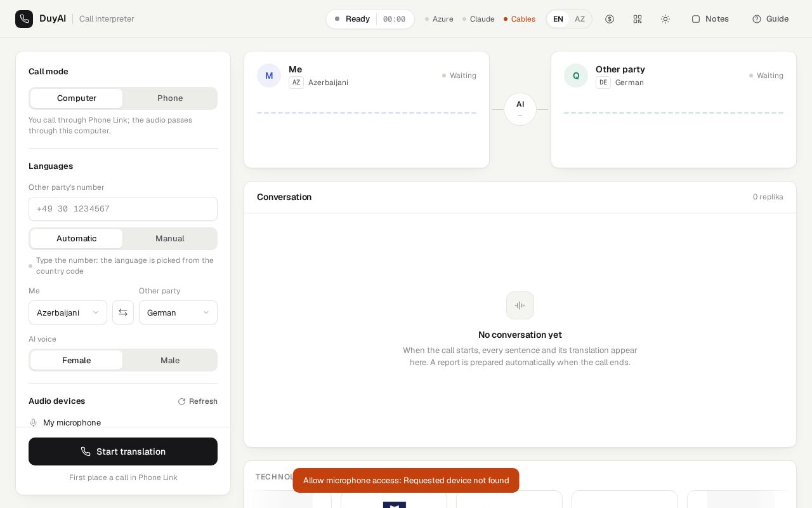Click the 'Conversation' panel heading
This screenshot has width=812, height=508.
click(x=284, y=197)
